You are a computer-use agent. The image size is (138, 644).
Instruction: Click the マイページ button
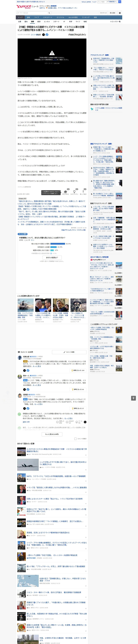click(x=103, y=13)
